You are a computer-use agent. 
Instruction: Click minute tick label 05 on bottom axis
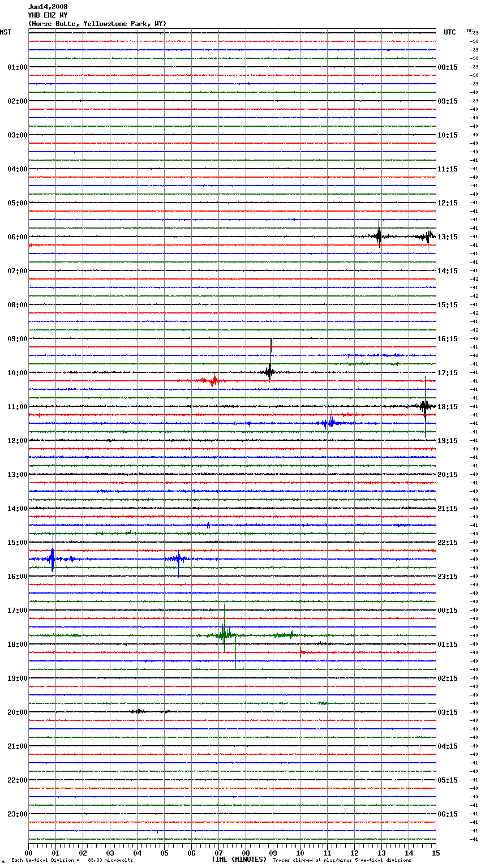[x=164, y=853]
